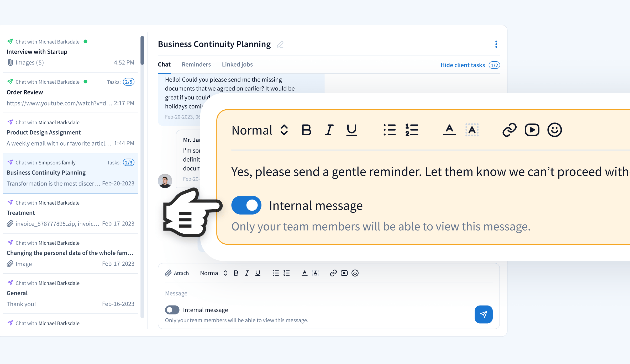Send the message with the blue send button
Image resolution: width=630 pixels, height=364 pixels.
pyautogui.click(x=484, y=314)
